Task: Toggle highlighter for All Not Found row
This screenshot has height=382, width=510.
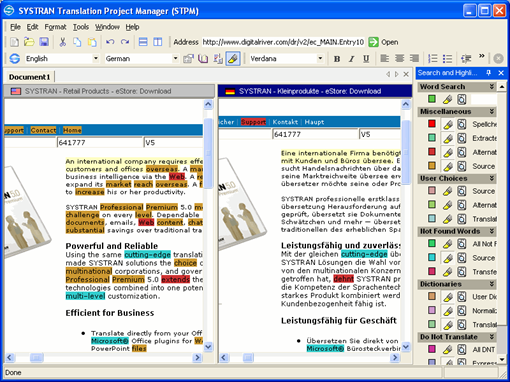Action: click(447, 244)
